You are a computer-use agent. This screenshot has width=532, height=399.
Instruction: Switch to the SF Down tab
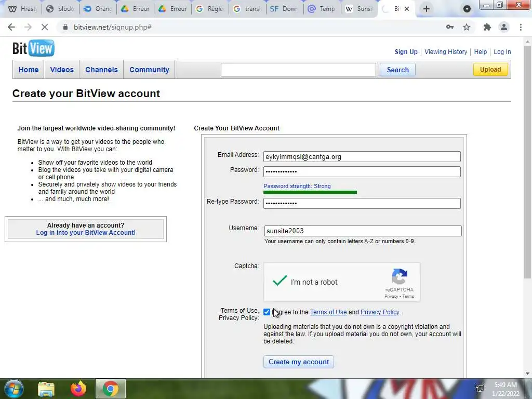tap(285, 9)
